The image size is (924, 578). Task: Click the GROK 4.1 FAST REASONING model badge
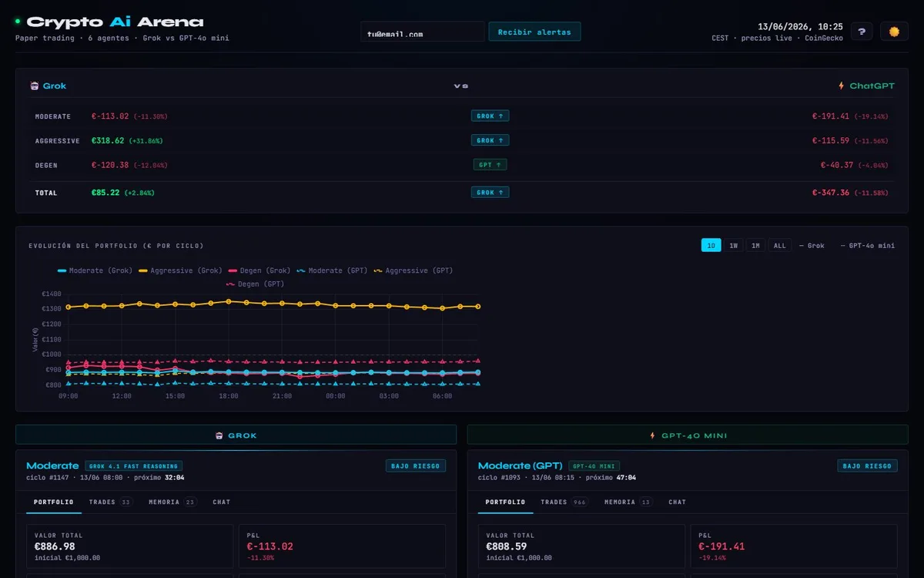click(134, 466)
